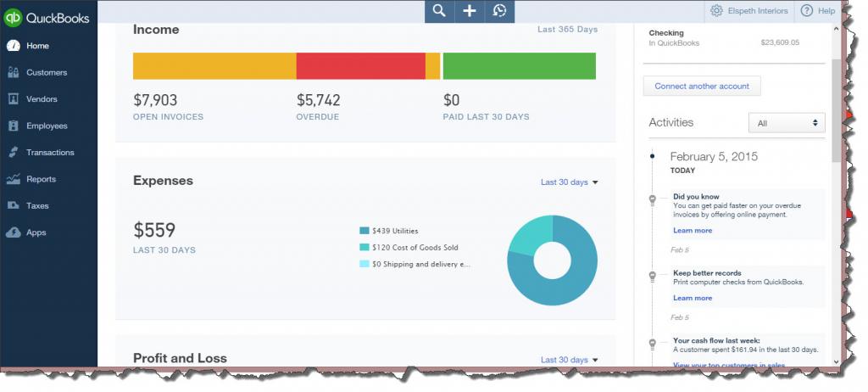Open the Employees menu item

click(x=48, y=126)
